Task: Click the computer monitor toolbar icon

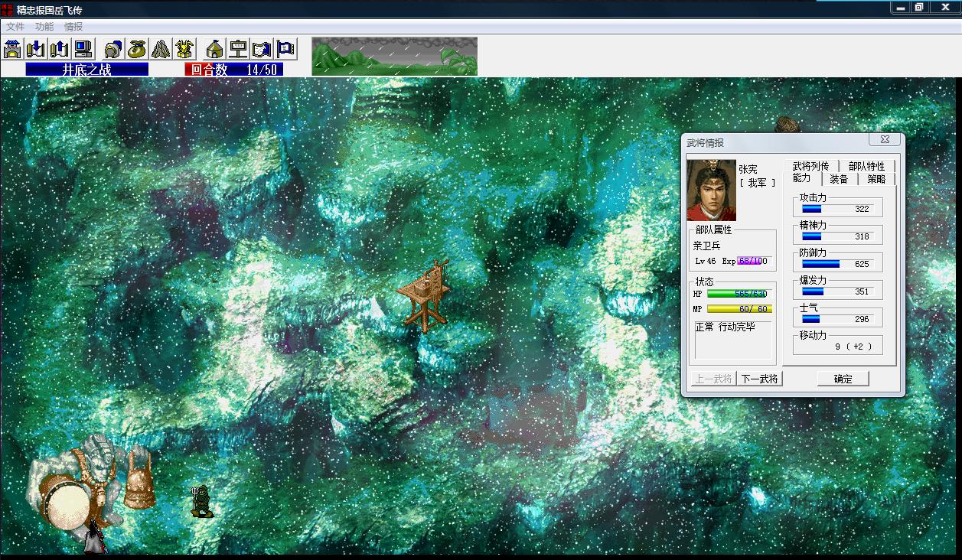Action: point(83,49)
